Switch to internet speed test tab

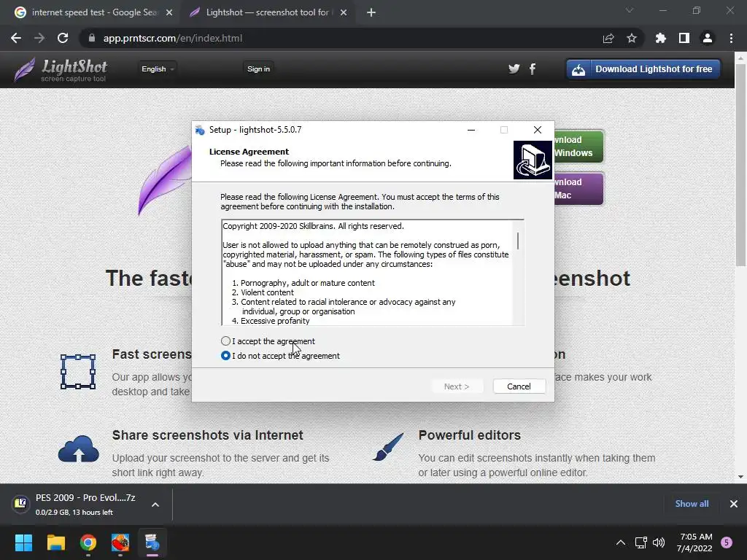94,12
